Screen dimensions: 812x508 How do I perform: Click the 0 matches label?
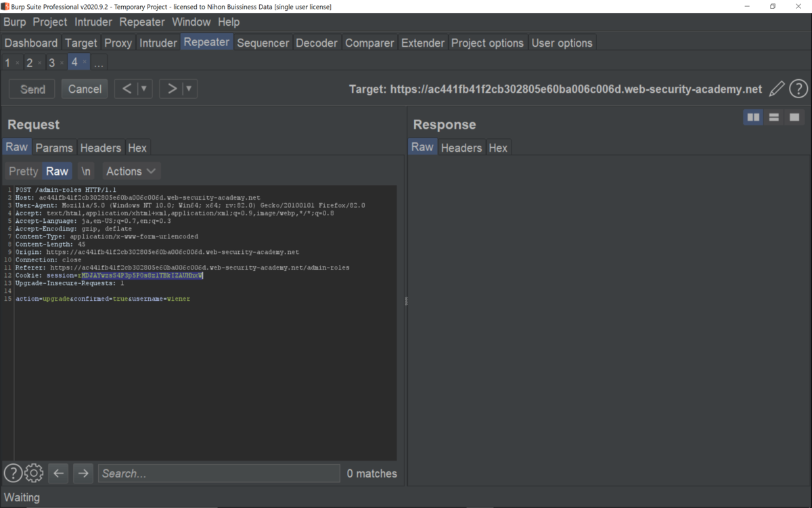point(372,473)
